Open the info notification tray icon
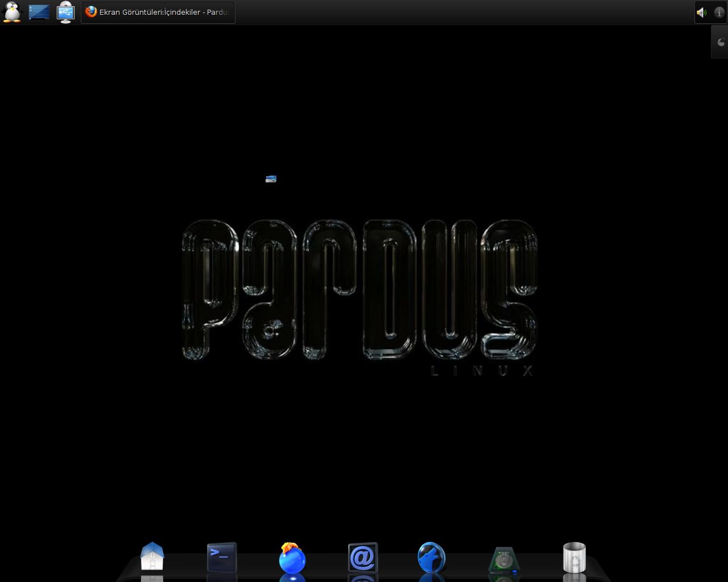The width and height of the screenshot is (728, 582). point(719,12)
